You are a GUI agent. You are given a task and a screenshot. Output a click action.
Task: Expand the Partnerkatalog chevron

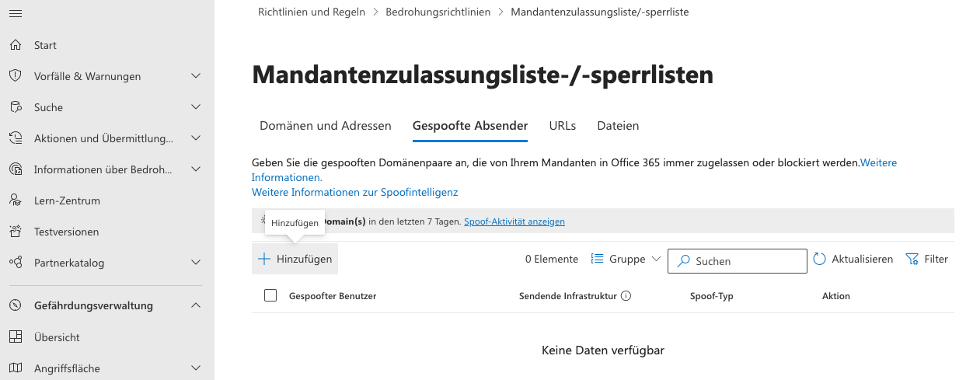click(196, 263)
